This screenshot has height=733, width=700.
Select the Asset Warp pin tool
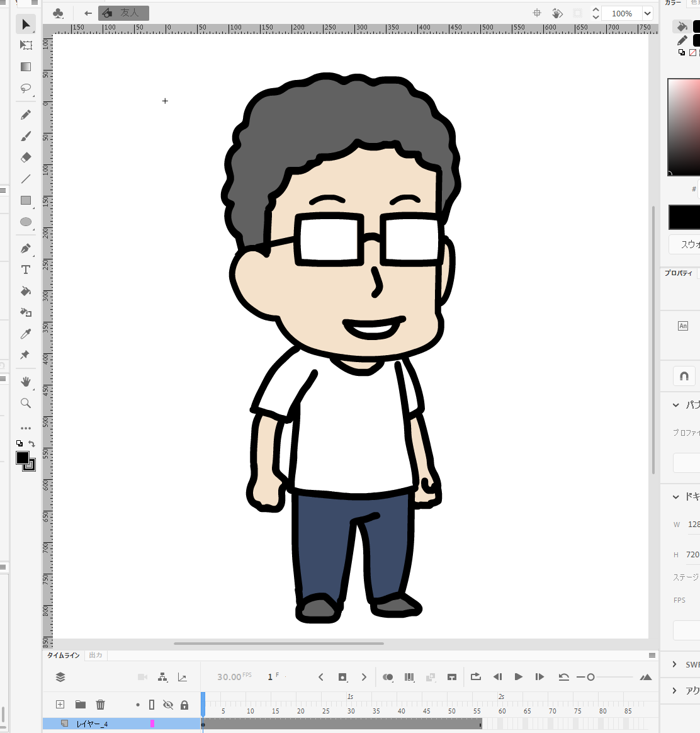[x=25, y=355]
